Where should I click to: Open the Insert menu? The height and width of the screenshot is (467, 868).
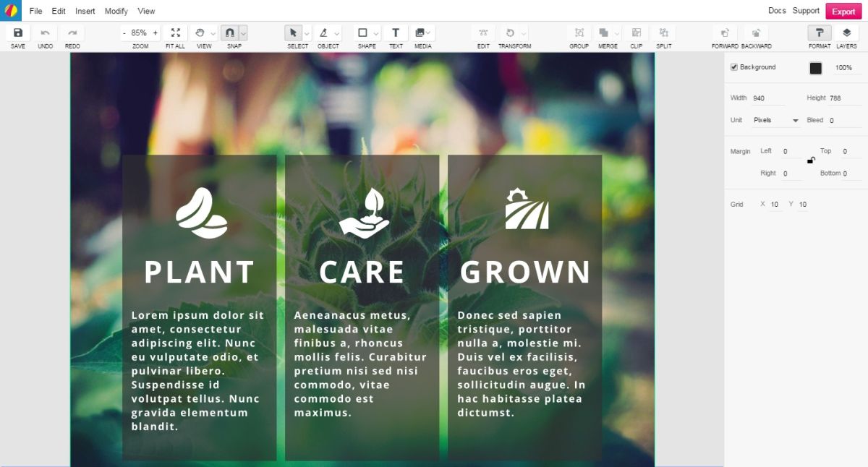click(x=85, y=11)
